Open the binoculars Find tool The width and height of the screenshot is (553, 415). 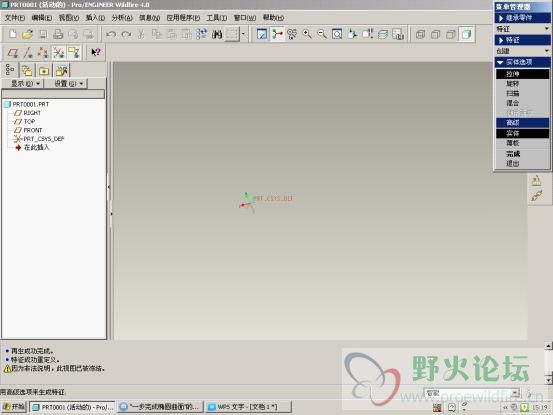click(x=217, y=34)
